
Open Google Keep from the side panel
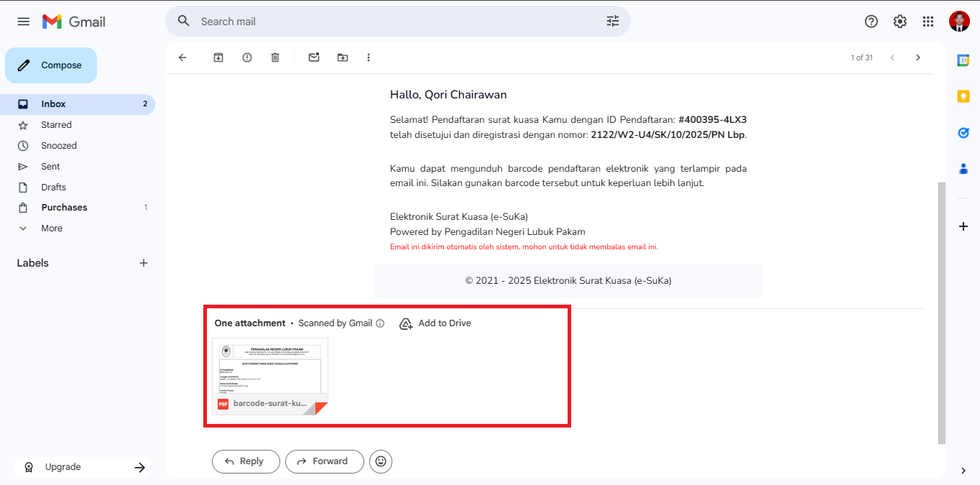pos(963,96)
